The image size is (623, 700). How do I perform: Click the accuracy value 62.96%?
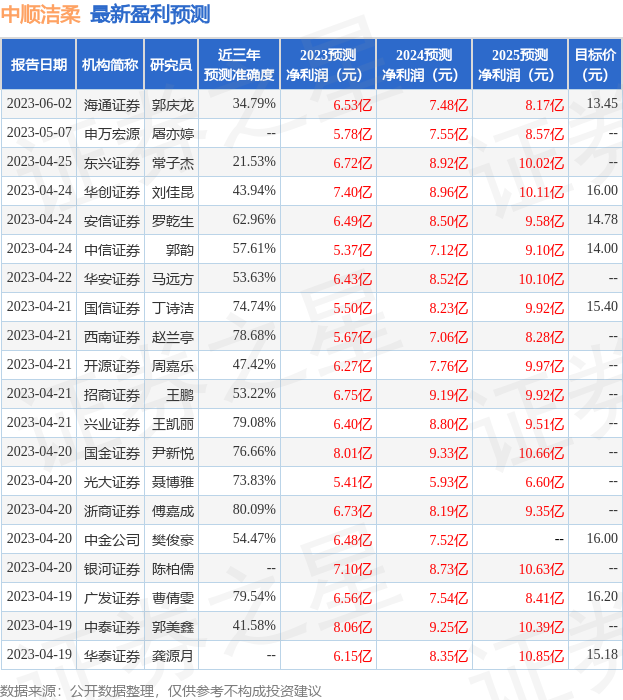click(254, 220)
